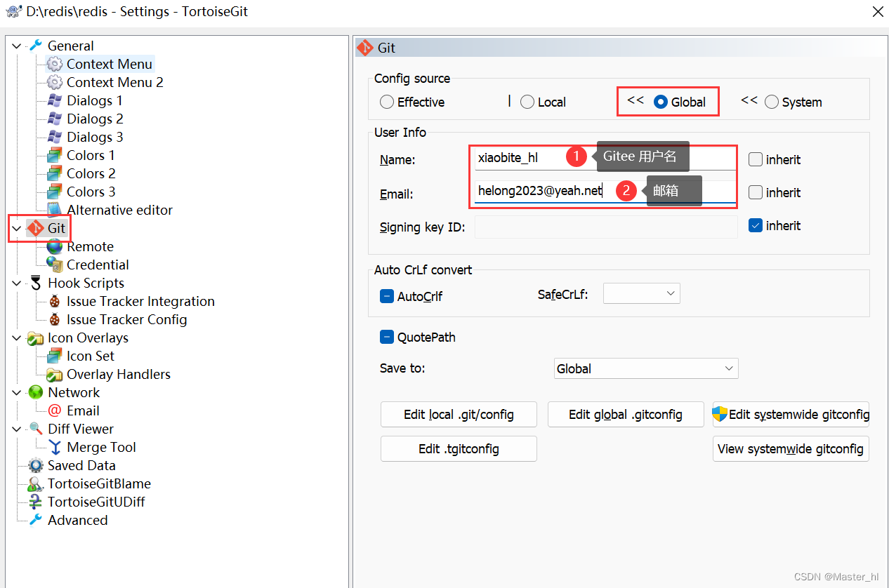Click the Icon Overlays folder icon
The image size is (889, 588).
[x=35, y=338]
